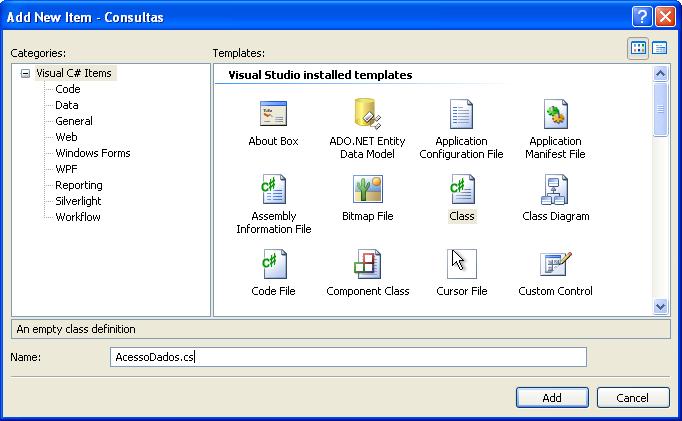Pick the Class Diagram template
This screenshot has height=421, width=682.
[555, 190]
